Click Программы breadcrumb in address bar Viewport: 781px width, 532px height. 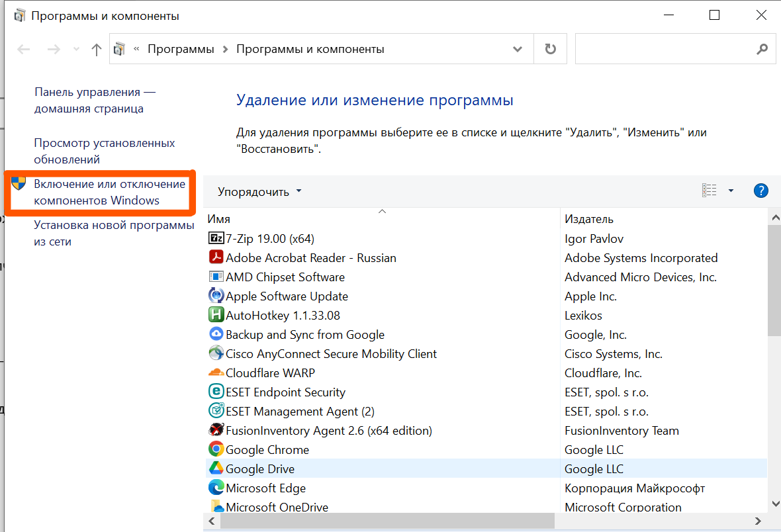pyautogui.click(x=181, y=49)
